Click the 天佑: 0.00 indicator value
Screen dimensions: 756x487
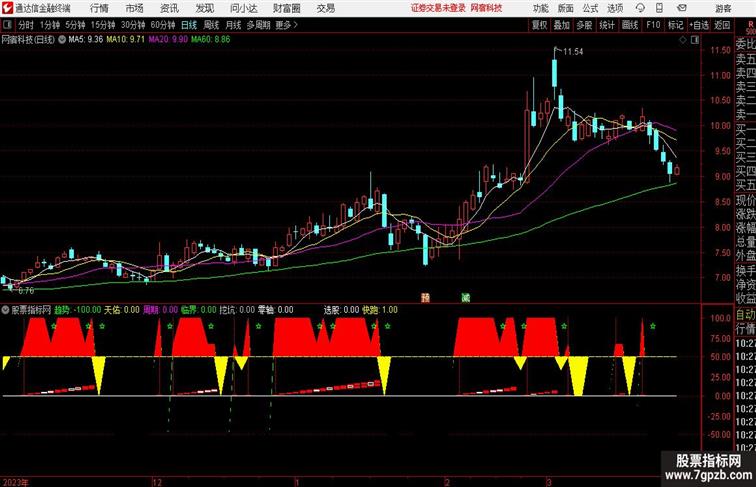coord(122,310)
